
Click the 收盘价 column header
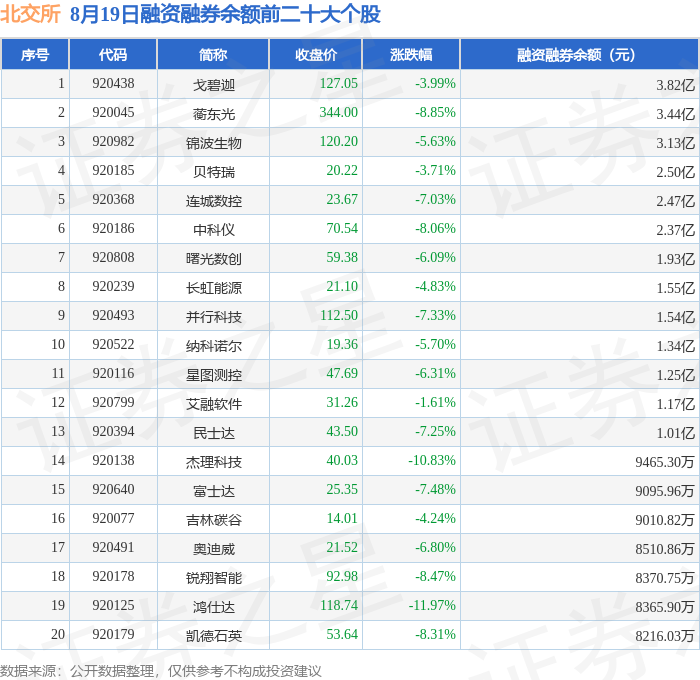[316, 54]
